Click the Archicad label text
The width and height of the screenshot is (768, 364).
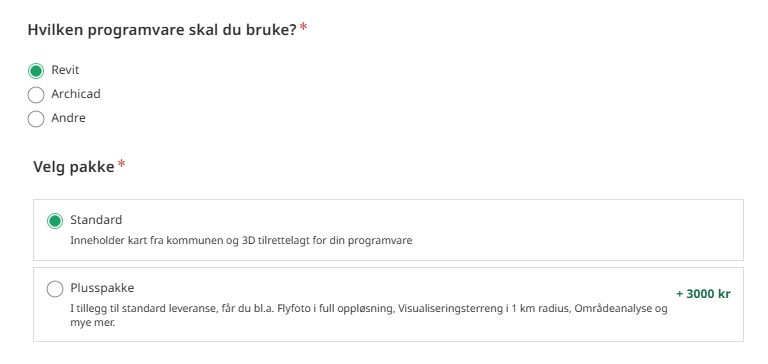tap(76, 94)
